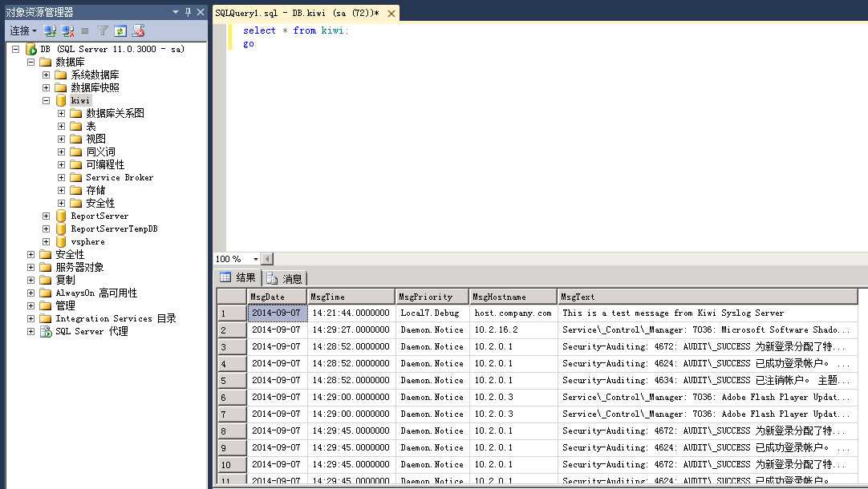
Task: Select the SQLQuery1.sql tab
Action: tap(298, 14)
